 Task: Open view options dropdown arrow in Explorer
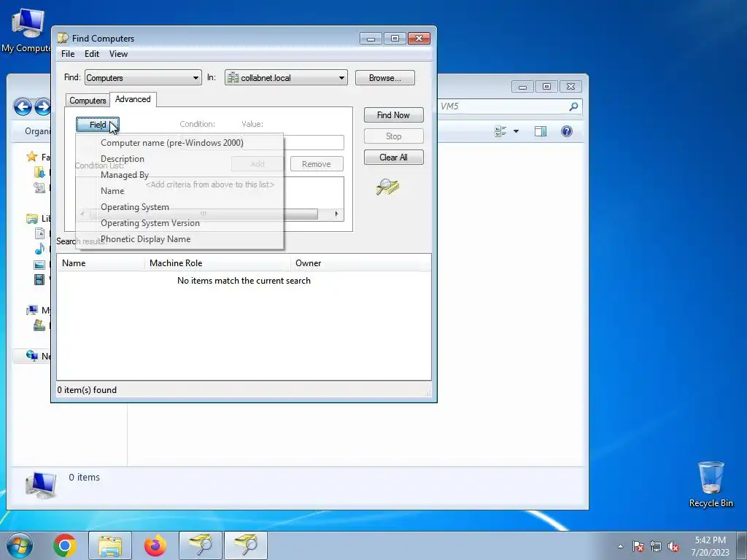[516, 131]
